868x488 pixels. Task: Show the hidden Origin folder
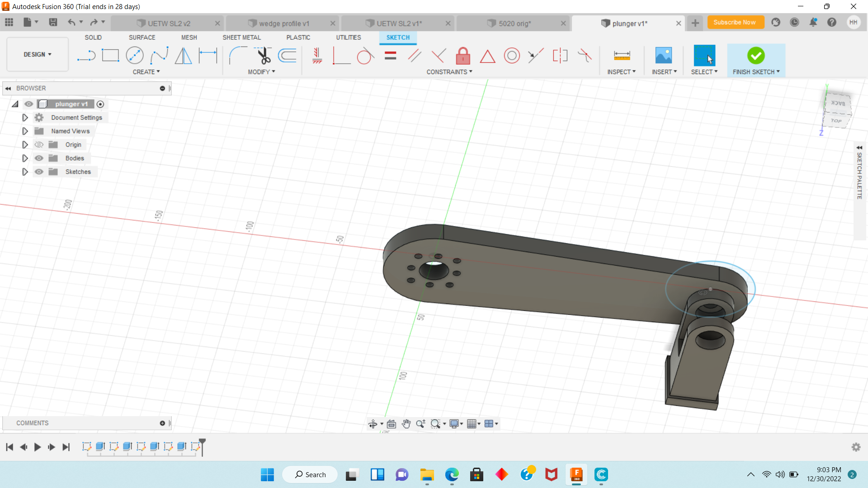tap(39, 145)
